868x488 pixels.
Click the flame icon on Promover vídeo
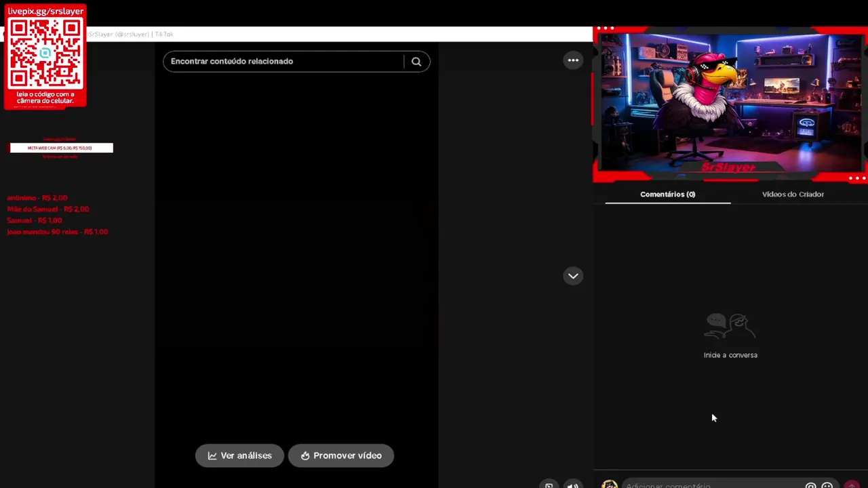pos(305,455)
